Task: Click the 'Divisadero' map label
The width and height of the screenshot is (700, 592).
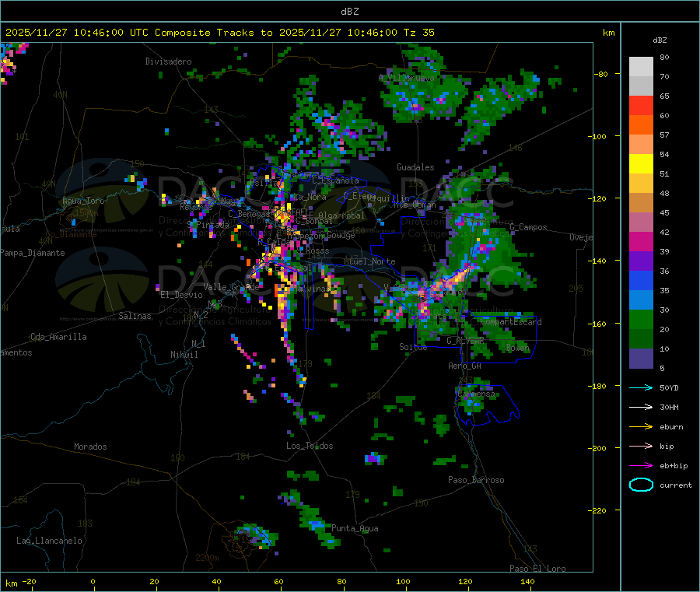Action: point(168,61)
